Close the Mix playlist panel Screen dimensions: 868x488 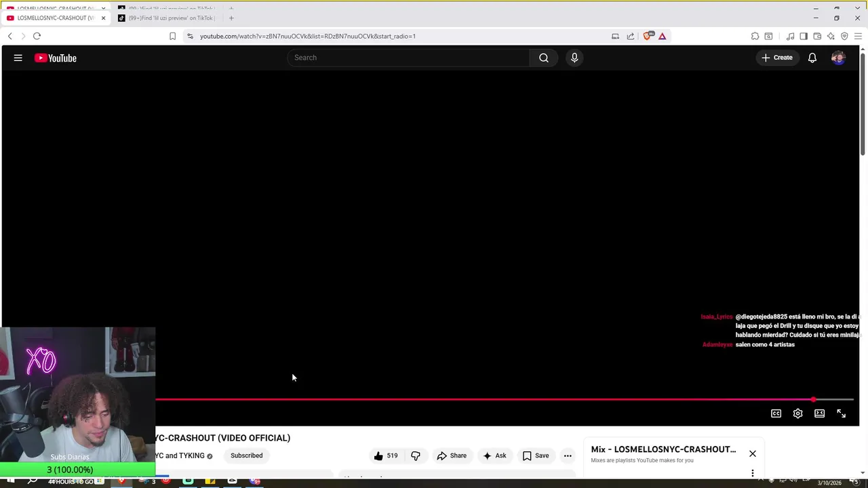752,453
